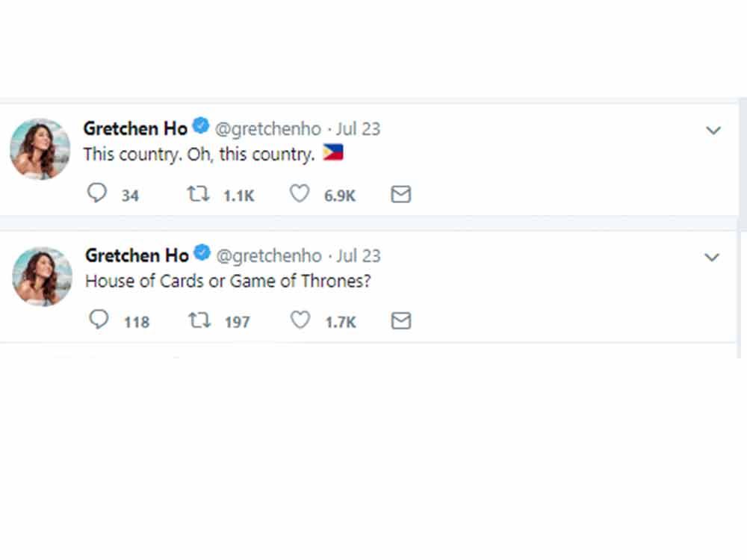Screen dimensions: 747x560
Task: Click the avatar of the second tweet
Action: (42, 276)
